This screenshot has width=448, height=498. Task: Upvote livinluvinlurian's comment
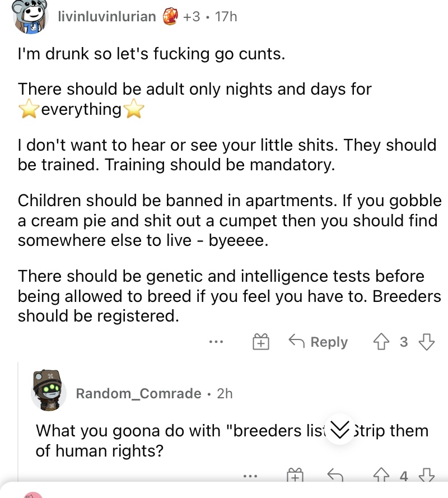[381, 342]
